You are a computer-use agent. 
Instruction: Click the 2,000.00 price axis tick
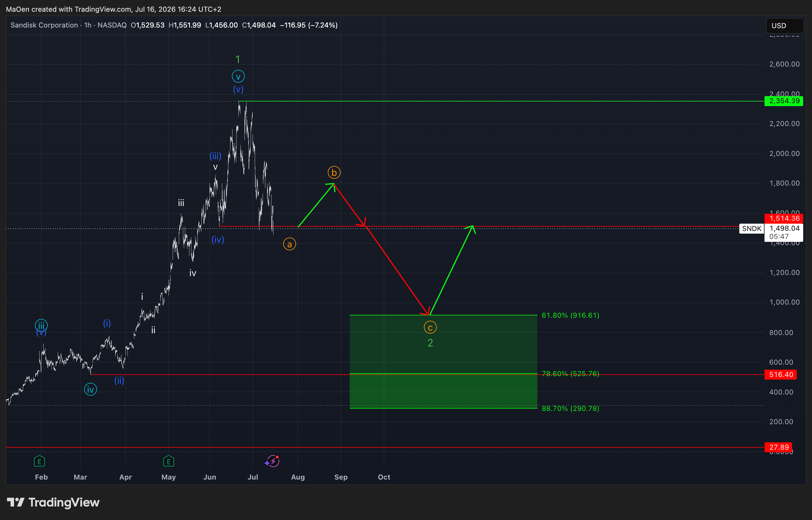click(784, 153)
